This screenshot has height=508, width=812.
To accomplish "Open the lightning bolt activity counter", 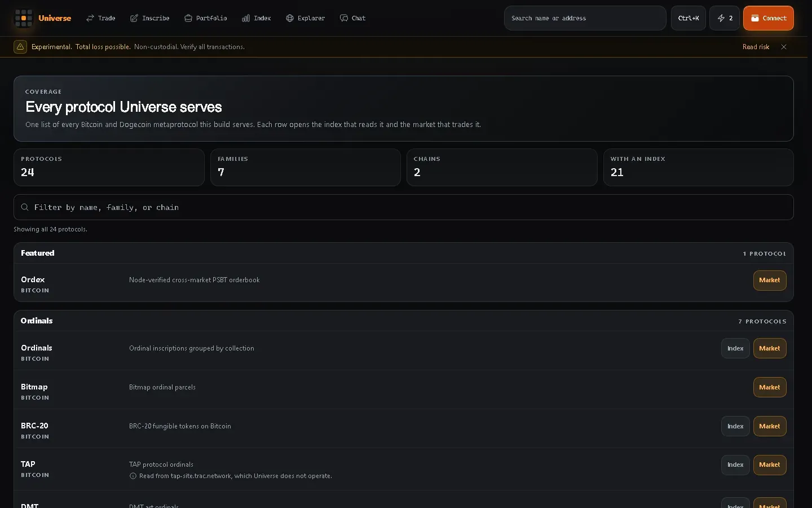I will 725,18.
